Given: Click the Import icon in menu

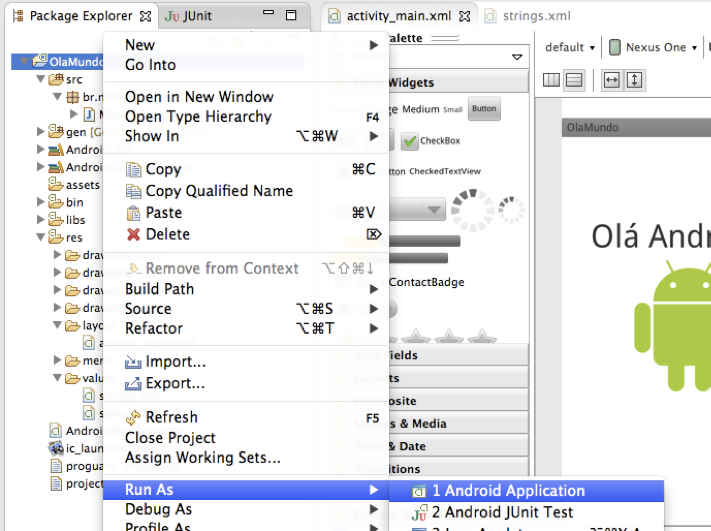Looking at the screenshot, I should pyautogui.click(x=133, y=362).
